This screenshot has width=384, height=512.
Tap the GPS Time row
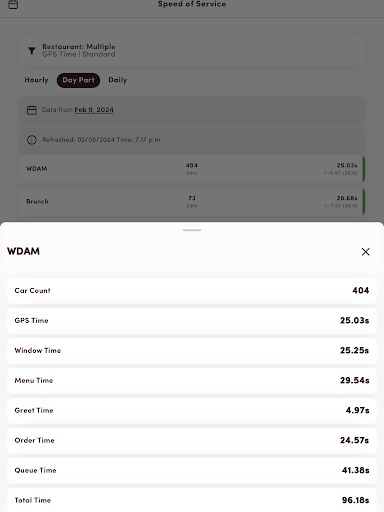192,321
